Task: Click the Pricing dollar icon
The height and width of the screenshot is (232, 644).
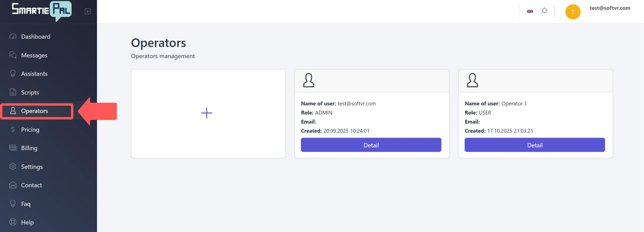Action: tap(13, 129)
